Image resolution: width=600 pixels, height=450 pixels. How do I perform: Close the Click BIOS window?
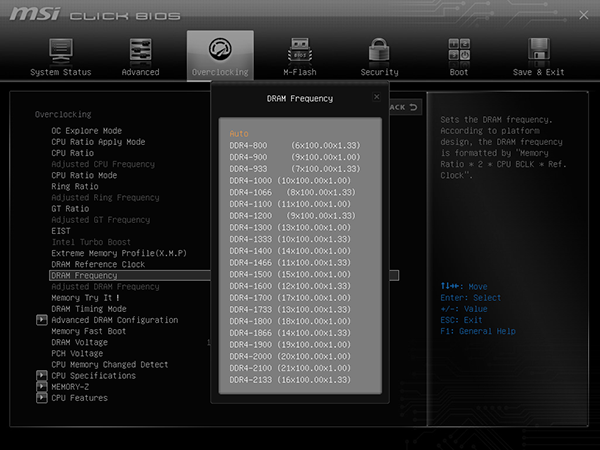click(x=584, y=15)
